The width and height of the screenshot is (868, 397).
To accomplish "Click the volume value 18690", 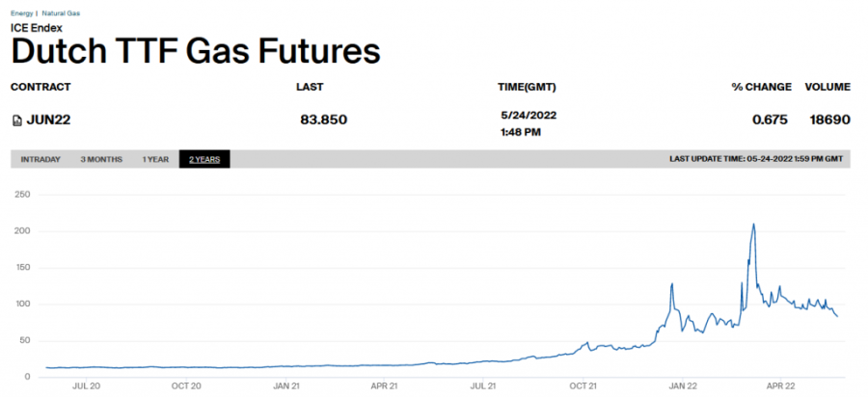I will click(x=828, y=120).
